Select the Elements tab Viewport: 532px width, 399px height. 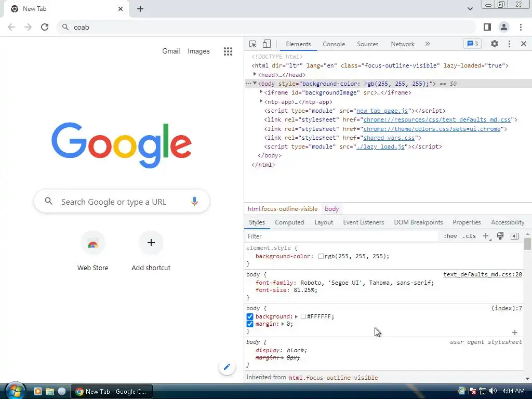298,44
